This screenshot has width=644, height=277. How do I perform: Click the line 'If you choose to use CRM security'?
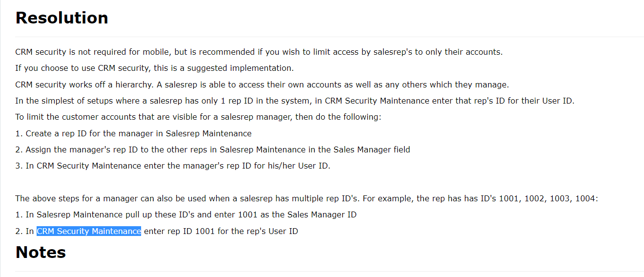coord(154,68)
